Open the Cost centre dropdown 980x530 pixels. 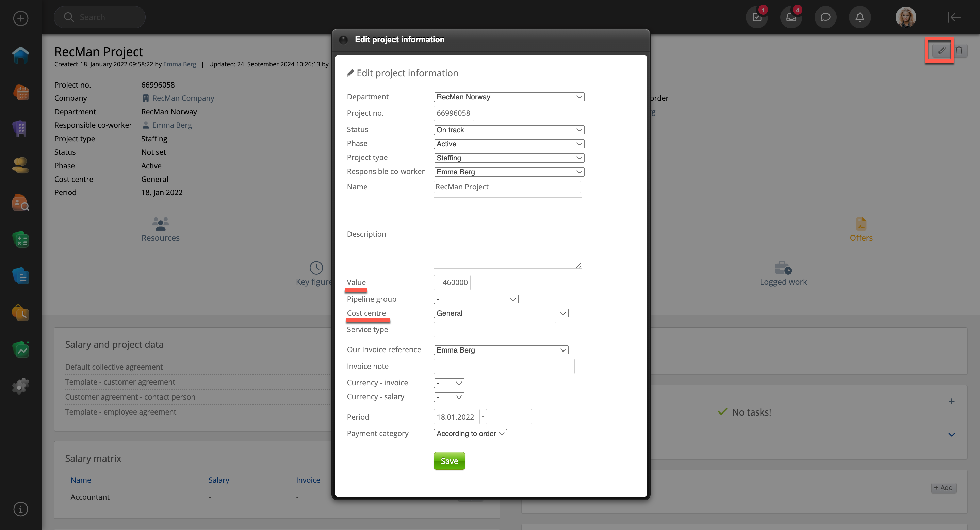[501, 313]
